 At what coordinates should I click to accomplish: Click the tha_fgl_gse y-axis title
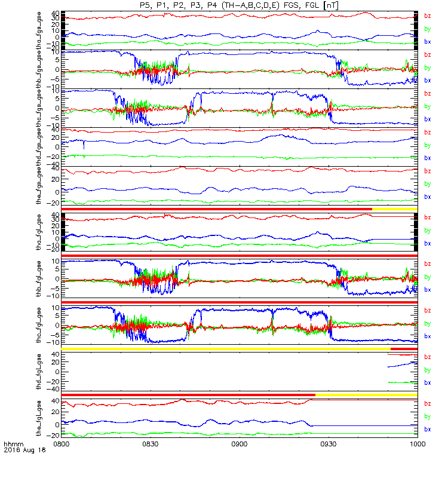tap(39, 232)
